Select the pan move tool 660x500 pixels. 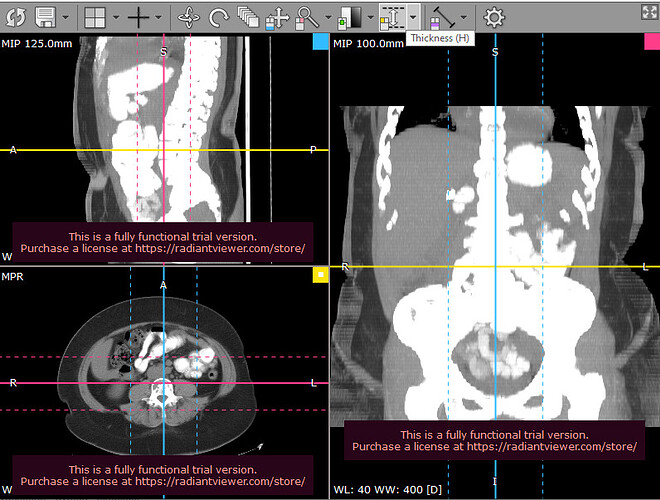(277, 18)
